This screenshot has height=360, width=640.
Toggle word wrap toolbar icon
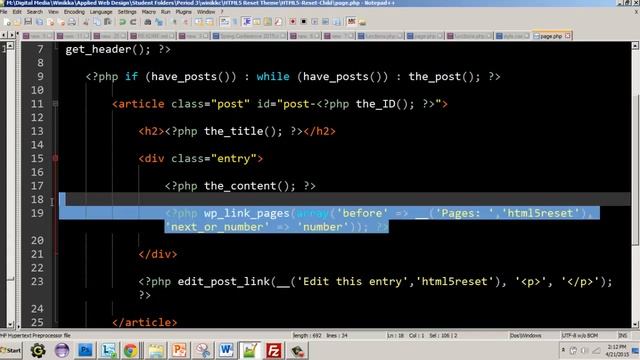click(224, 22)
